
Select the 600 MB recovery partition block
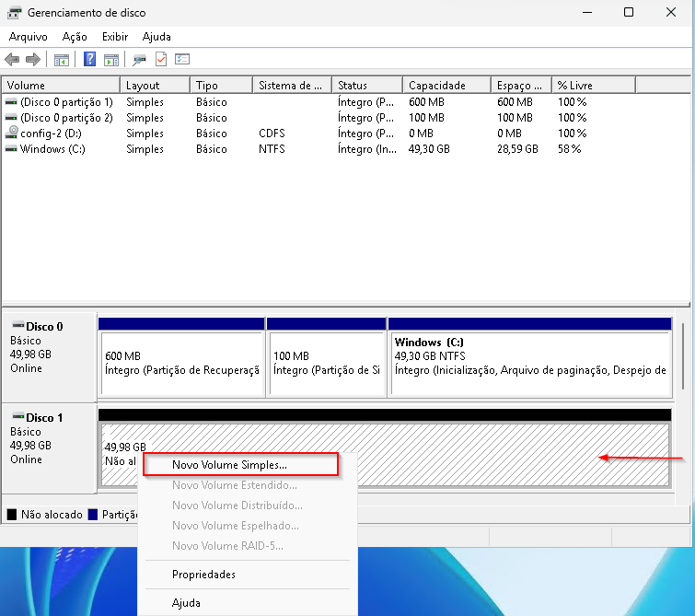coord(180,362)
